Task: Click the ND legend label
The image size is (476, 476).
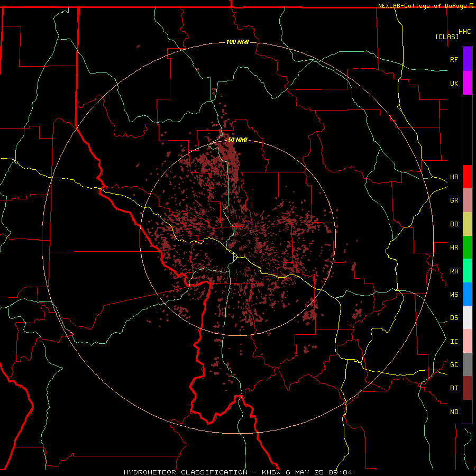Action: pos(454,412)
